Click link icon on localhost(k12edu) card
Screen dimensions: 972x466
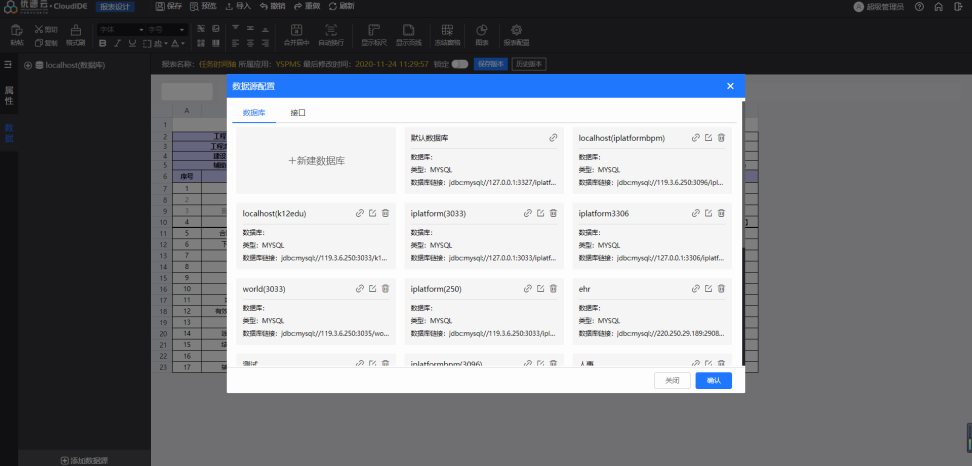[360, 213]
